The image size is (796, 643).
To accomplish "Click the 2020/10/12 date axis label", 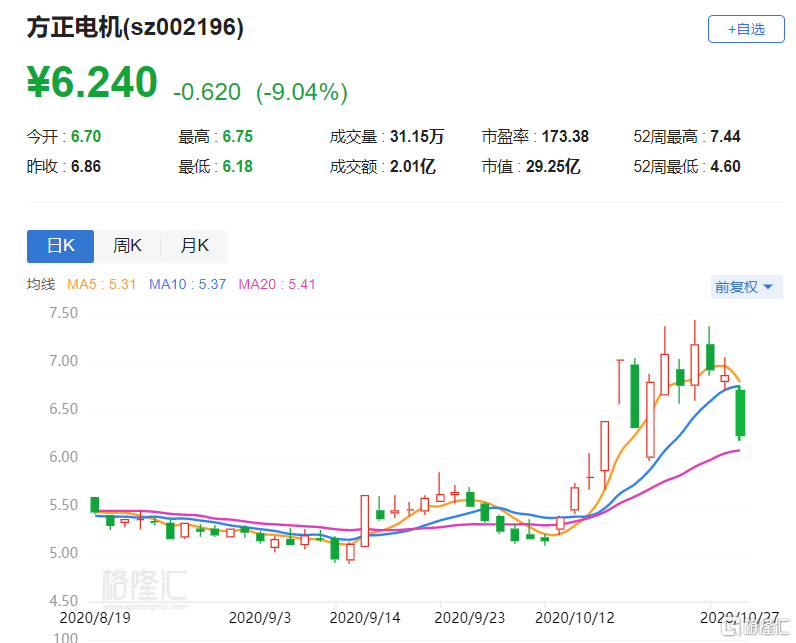I will coord(574,618).
